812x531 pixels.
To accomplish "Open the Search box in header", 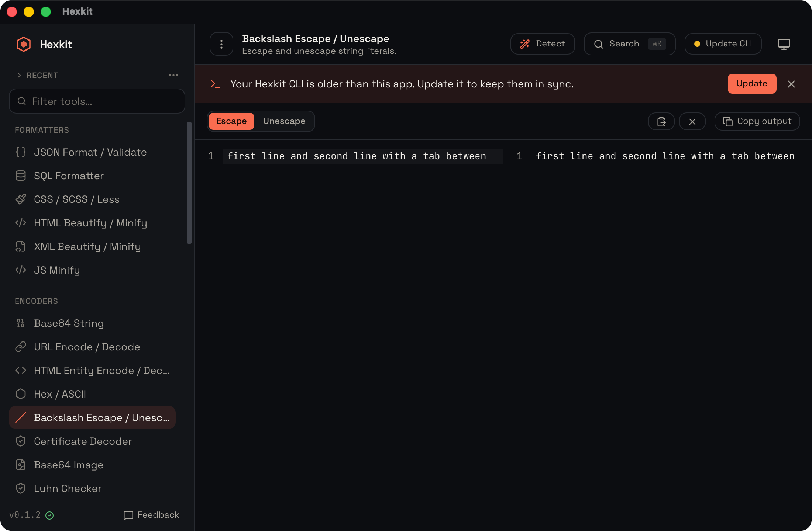I will pyautogui.click(x=630, y=44).
